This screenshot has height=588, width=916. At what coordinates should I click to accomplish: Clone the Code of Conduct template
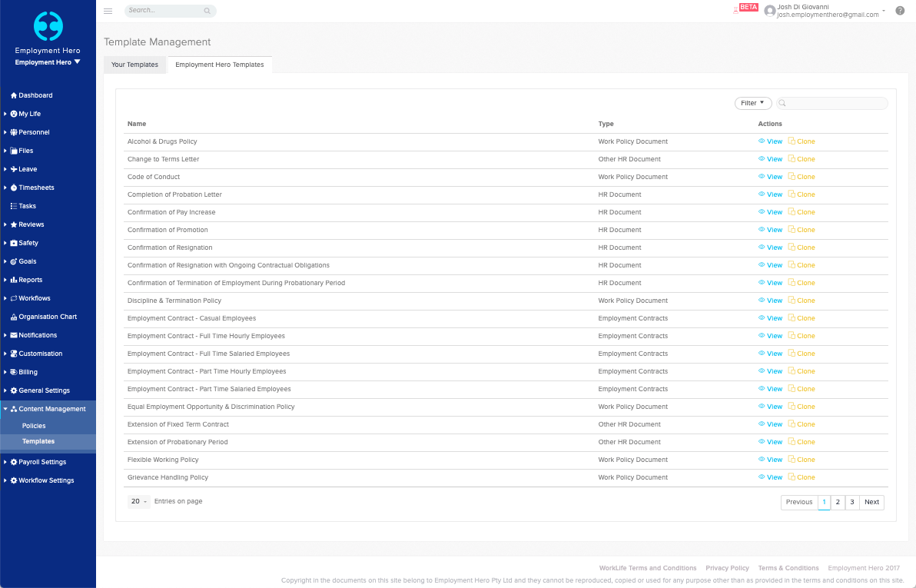(x=801, y=177)
